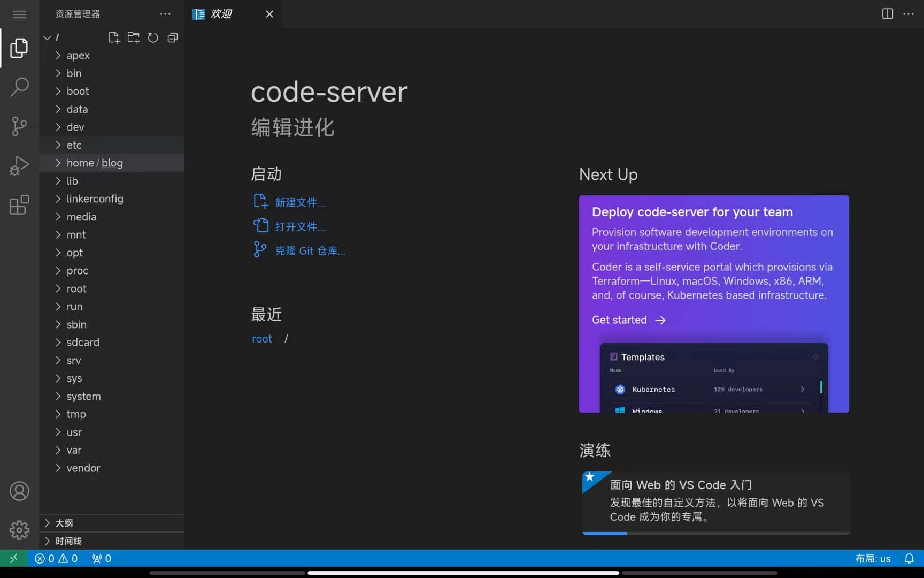This screenshot has height=578, width=924.
Task: Refresh the explorer file tree
Action: [x=153, y=37]
